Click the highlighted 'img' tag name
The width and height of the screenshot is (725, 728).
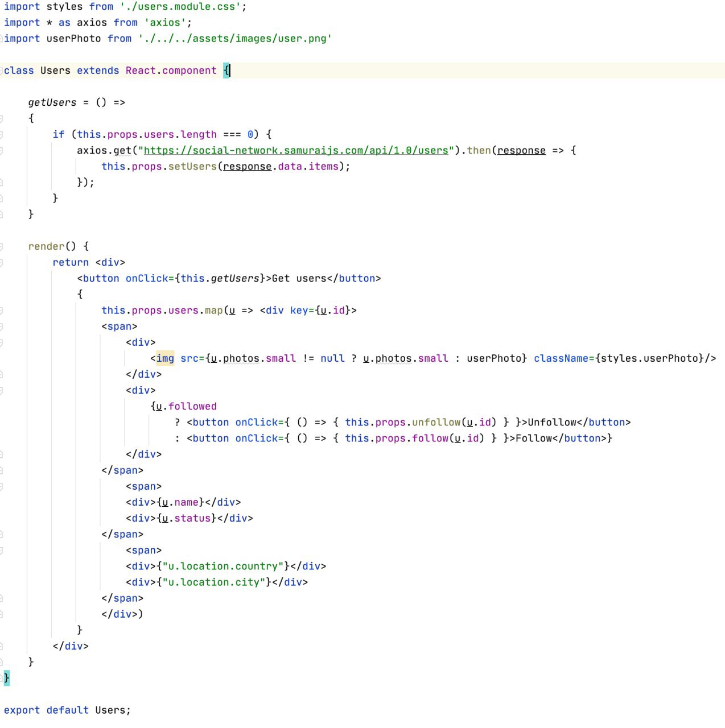pos(165,358)
